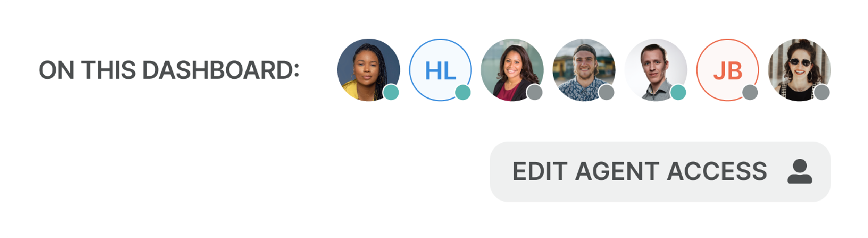Click the person icon in Edit Agent Access
The image size is (868, 238).
800,171
